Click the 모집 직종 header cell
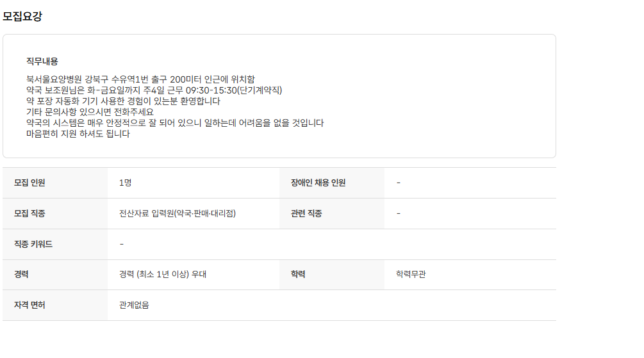The width and height of the screenshot is (644, 358). [x=29, y=213]
